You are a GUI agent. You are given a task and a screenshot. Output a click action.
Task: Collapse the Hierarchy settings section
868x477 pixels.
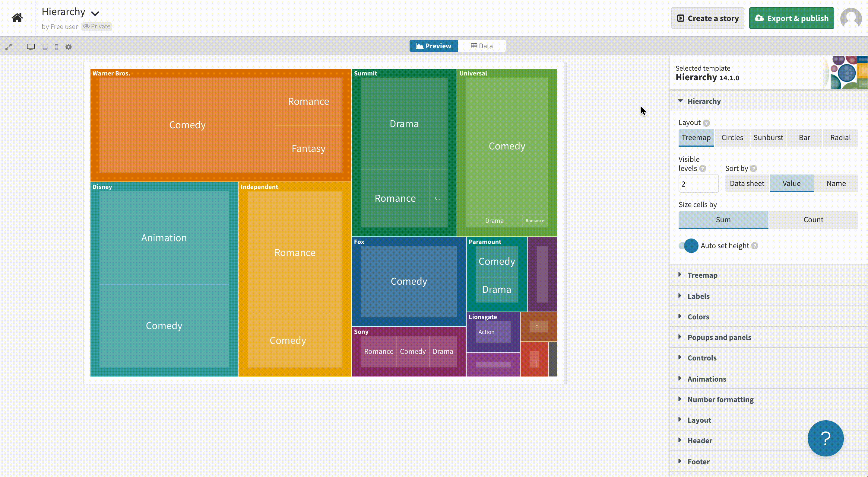[x=768, y=101]
